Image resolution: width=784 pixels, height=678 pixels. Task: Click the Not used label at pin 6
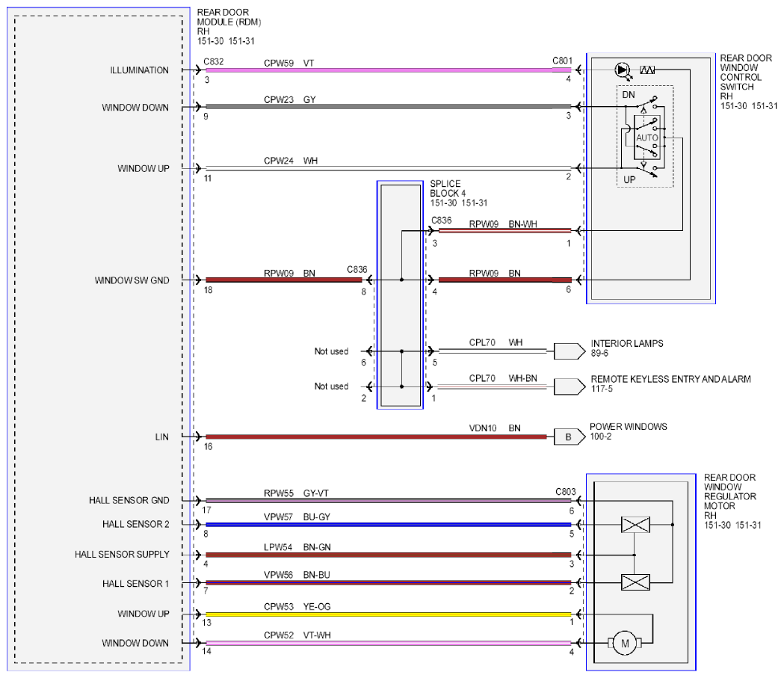331,351
